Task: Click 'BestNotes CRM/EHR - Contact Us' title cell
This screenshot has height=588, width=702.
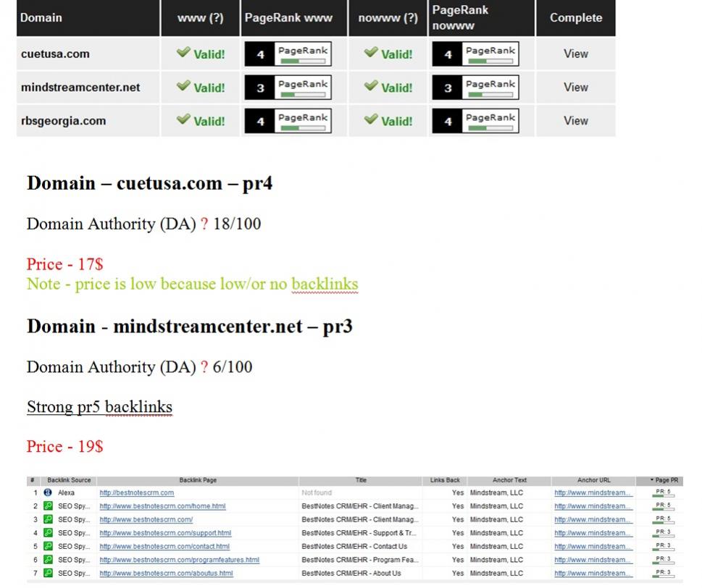Action: click(x=354, y=547)
